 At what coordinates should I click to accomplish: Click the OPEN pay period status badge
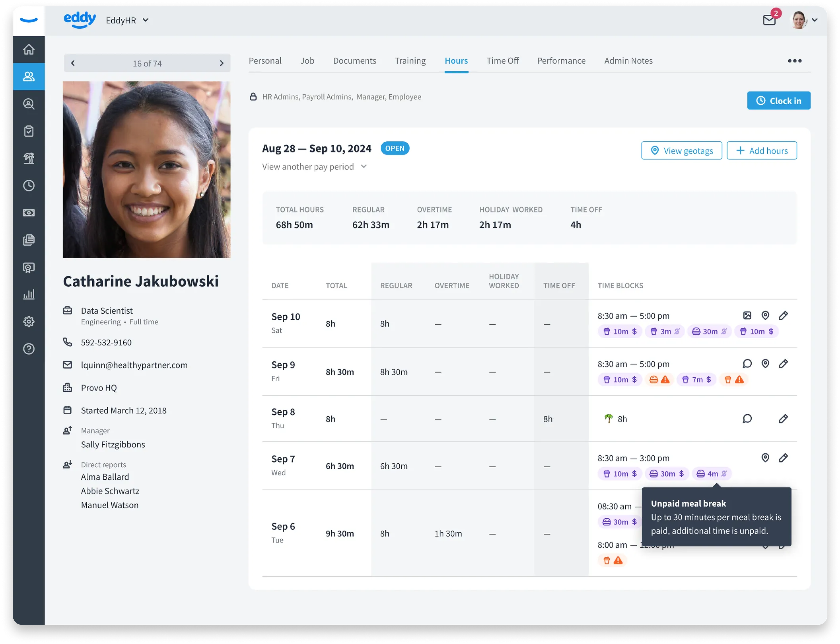(395, 148)
